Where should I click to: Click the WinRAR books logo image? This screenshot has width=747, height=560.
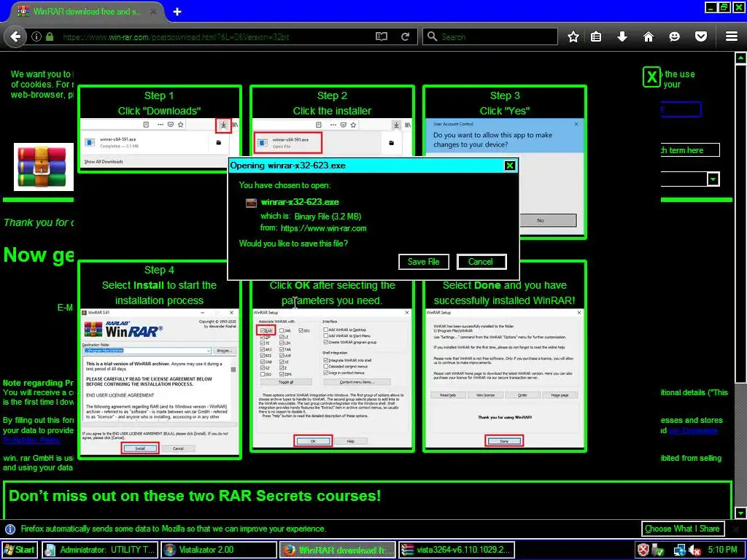43,167
